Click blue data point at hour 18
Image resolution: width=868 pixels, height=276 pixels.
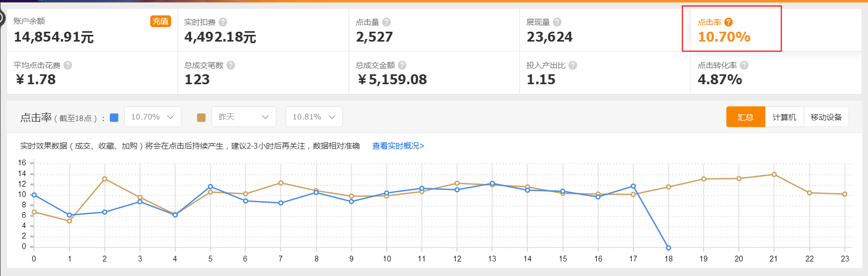[669, 248]
